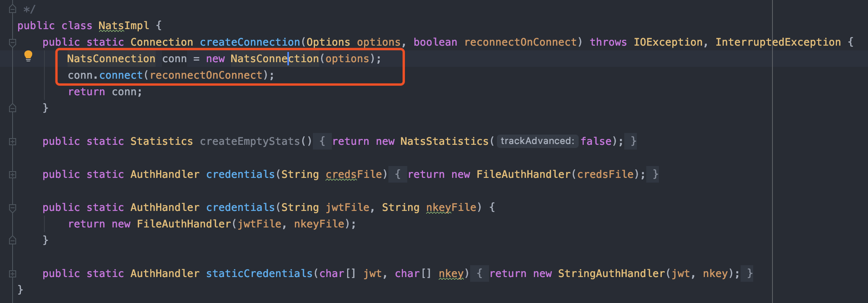Click fold end marker after FileAuthHandler return
The height and width of the screenshot is (303, 868).
(13, 240)
